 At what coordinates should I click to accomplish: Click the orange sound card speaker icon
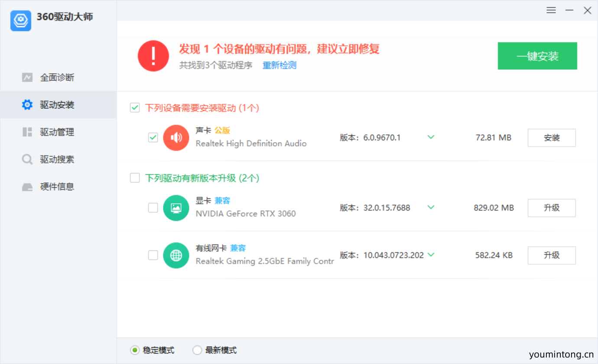click(176, 138)
